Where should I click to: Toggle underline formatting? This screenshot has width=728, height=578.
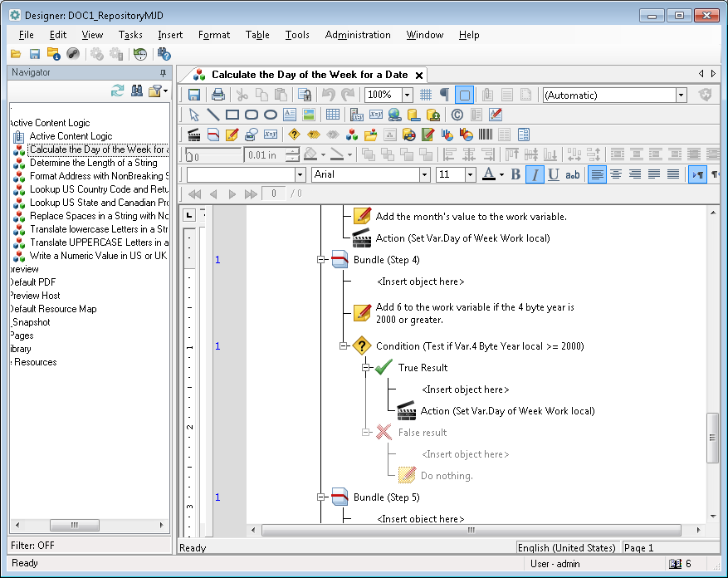pos(553,174)
